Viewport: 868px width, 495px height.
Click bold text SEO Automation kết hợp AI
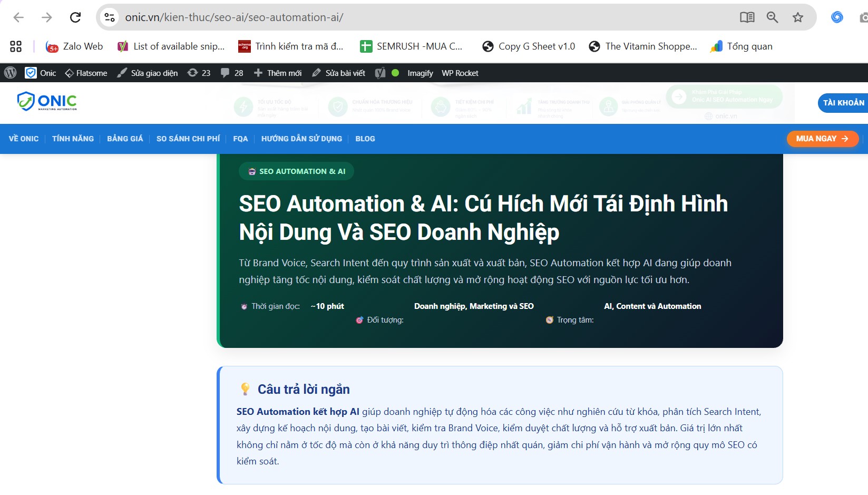coord(298,412)
